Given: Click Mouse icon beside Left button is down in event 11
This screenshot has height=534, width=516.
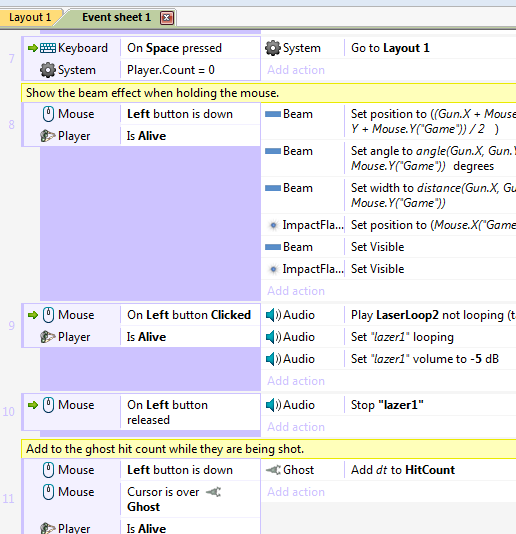Looking at the screenshot, I should tap(48, 470).
